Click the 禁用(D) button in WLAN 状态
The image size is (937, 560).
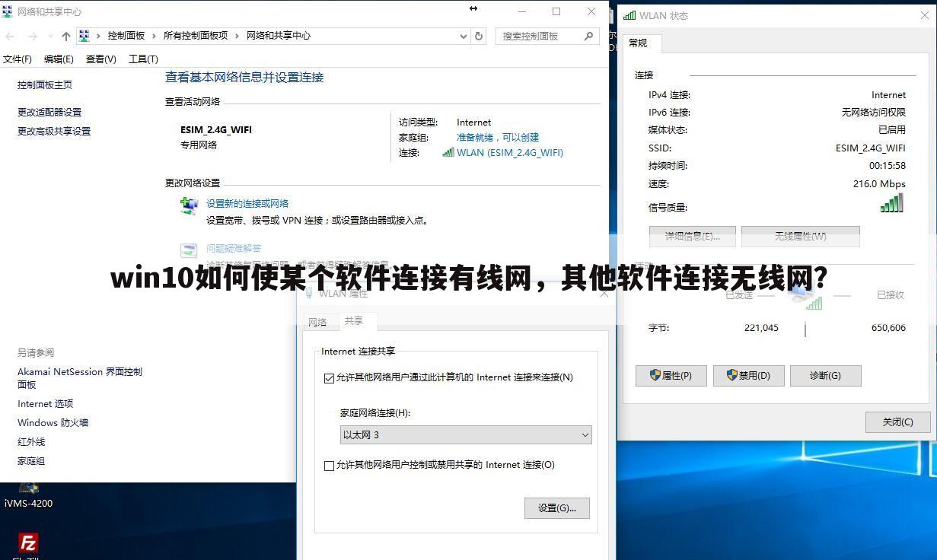[x=748, y=375]
